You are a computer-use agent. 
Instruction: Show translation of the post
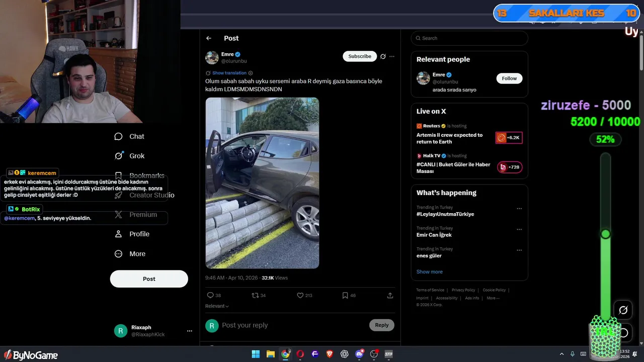[229, 73]
